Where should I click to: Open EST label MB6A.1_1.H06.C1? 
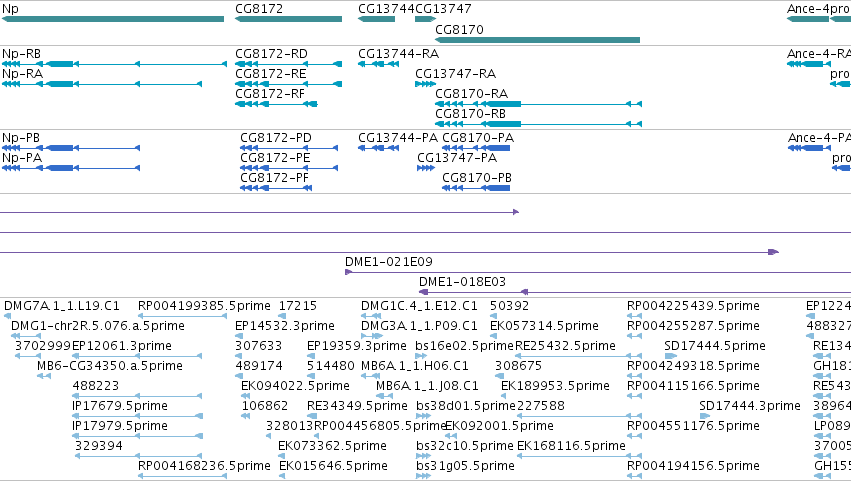click(415, 366)
